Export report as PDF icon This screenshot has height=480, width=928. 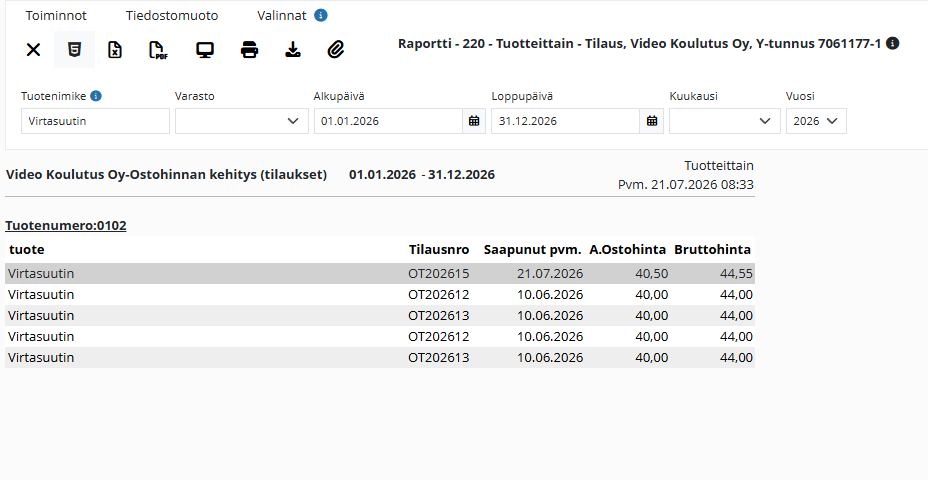pyautogui.click(x=158, y=50)
